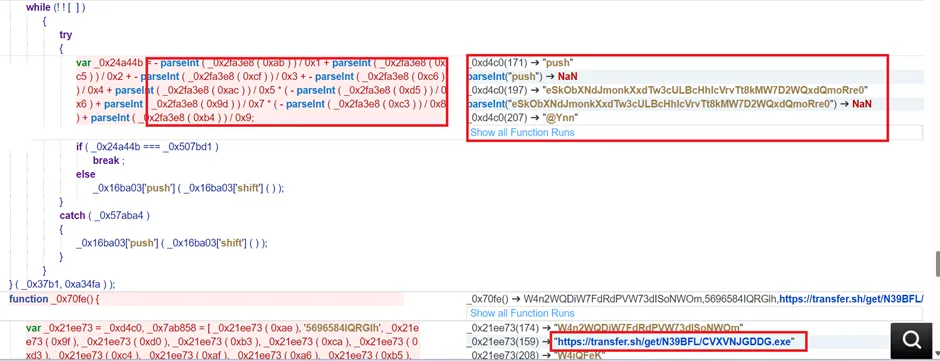Open the magnifier search button
The width and height of the screenshot is (940, 361).
tap(912, 340)
